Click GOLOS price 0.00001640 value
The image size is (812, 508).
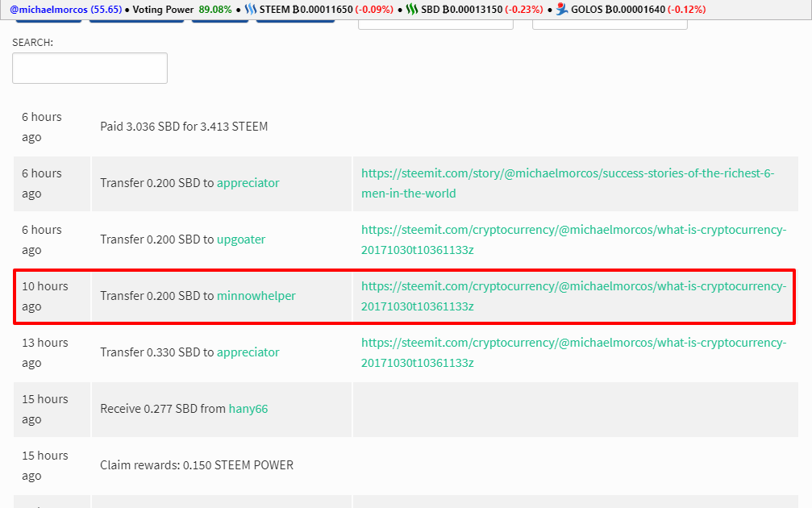[x=635, y=10]
